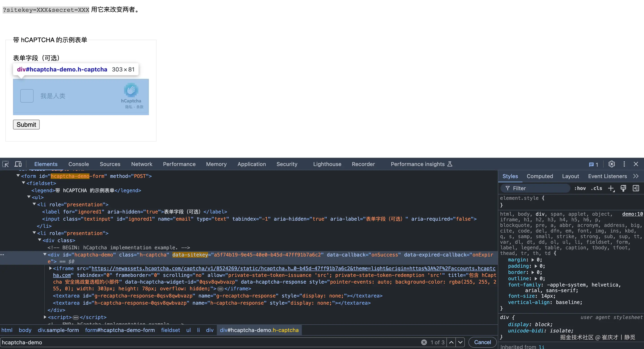
Task: Toggle the computed styles sidebar icon
Action: [636, 188]
